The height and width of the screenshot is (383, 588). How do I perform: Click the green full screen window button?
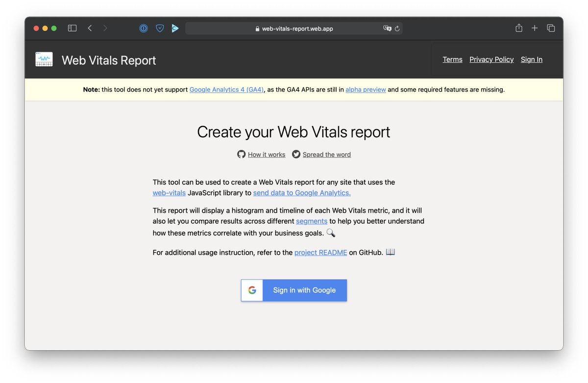coord(54,28)
